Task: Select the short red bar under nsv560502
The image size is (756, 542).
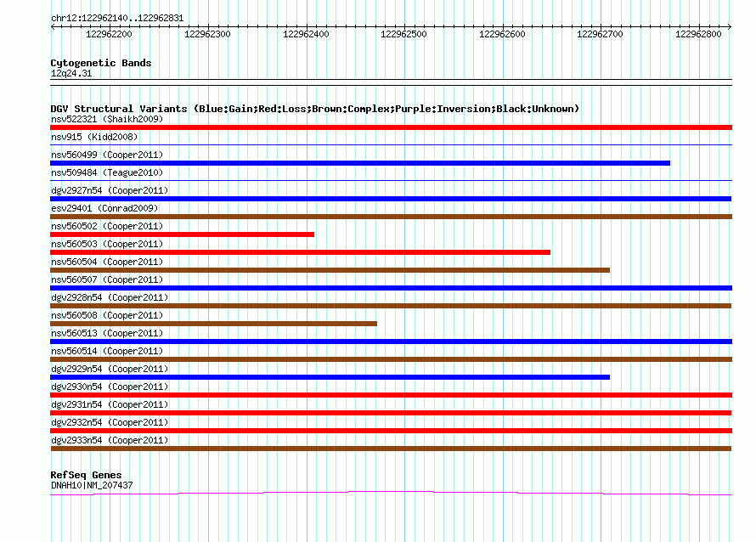Action: tap(183, 234)
